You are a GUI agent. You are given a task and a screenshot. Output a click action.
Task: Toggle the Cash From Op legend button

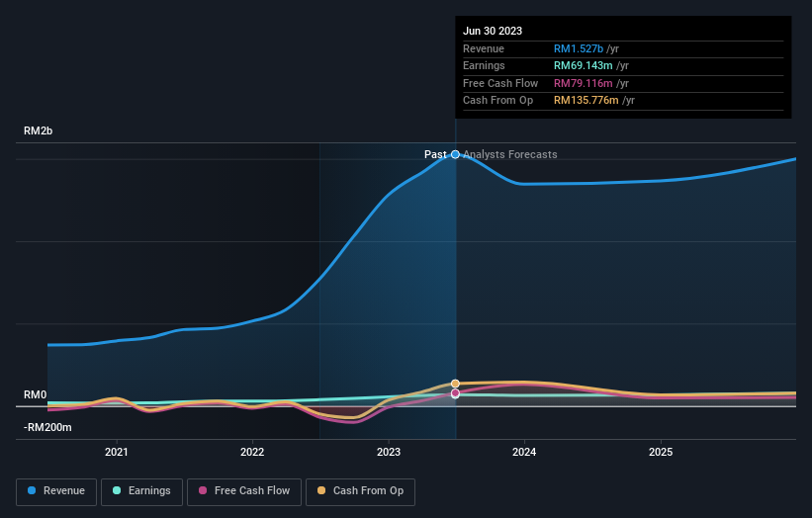[x=360, y=491]
